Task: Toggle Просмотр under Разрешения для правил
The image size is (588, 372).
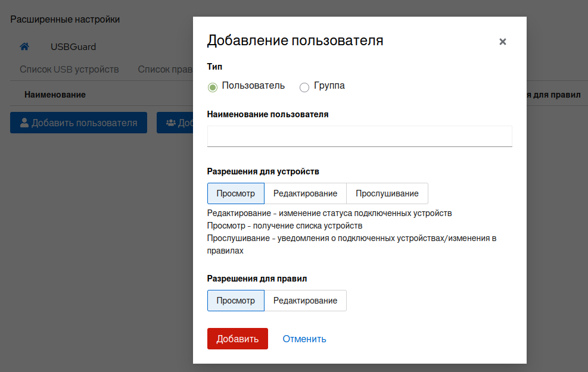Action: point(235,301)
